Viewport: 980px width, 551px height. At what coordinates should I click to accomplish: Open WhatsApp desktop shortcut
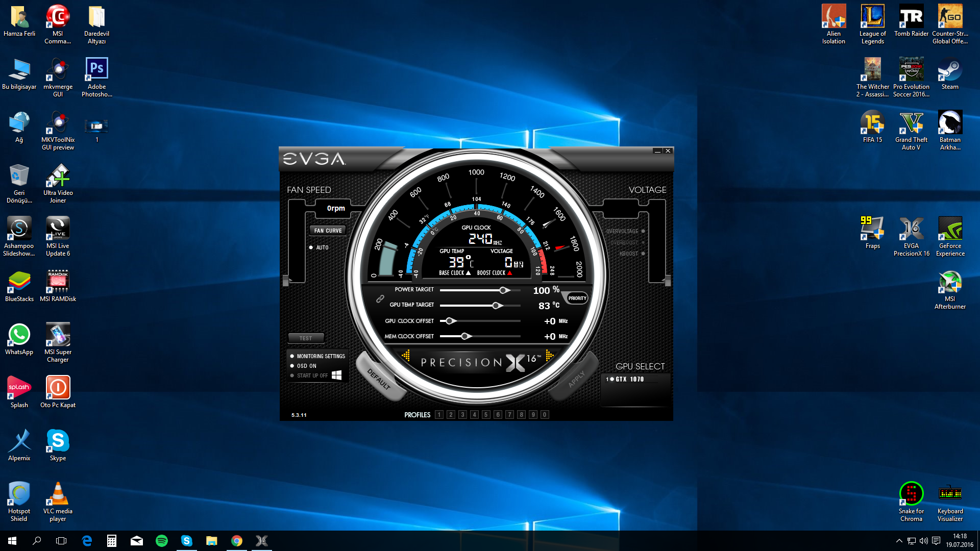click(19, 339)
